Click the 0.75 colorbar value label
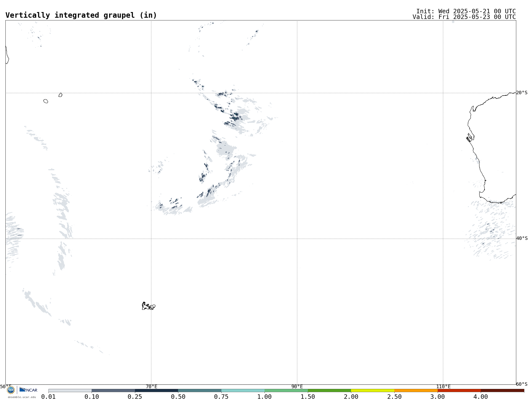Screen dimensions: 532x400 pos(221,397)
